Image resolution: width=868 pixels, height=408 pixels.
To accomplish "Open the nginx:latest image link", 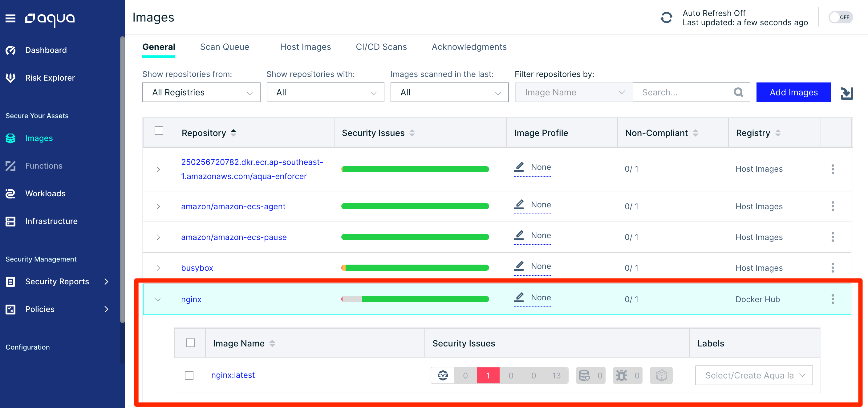I will coord(233,375).
